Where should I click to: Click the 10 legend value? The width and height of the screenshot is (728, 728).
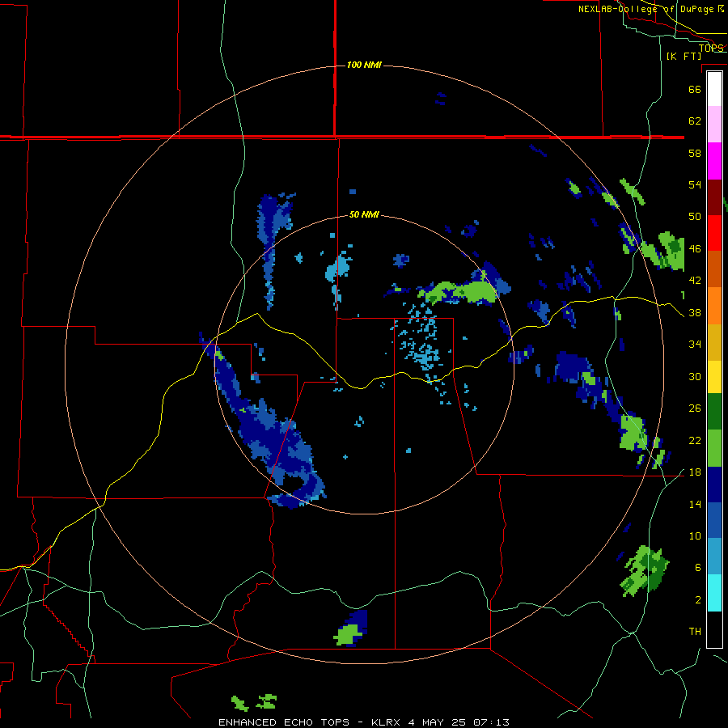click(x=695, y=535)
